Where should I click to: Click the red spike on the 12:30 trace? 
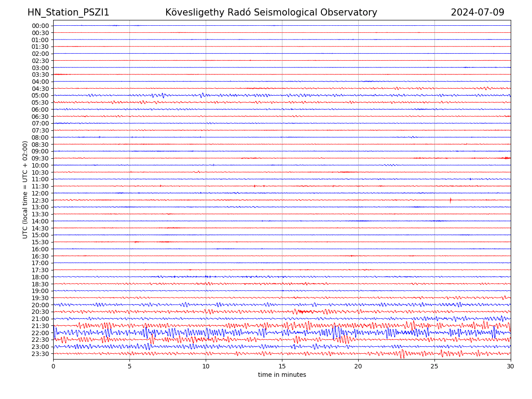(x=450, y=200)
